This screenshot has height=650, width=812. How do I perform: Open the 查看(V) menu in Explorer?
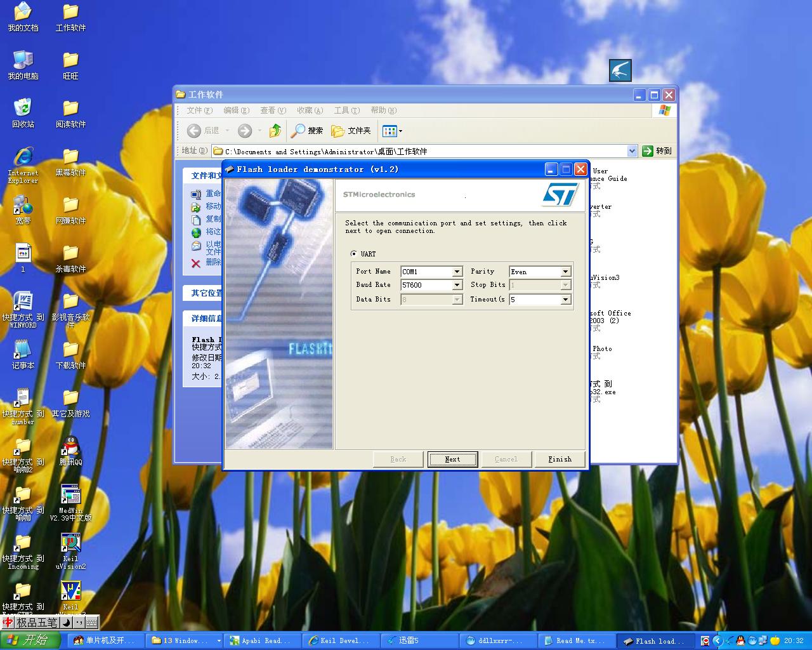pyautogui.click(x=273, y=110)
